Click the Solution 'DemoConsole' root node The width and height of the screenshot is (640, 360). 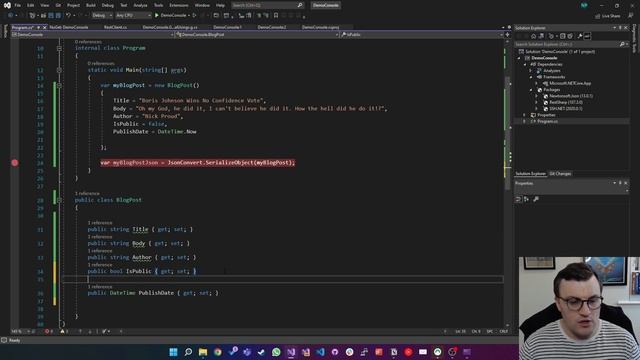pos(560,52)
